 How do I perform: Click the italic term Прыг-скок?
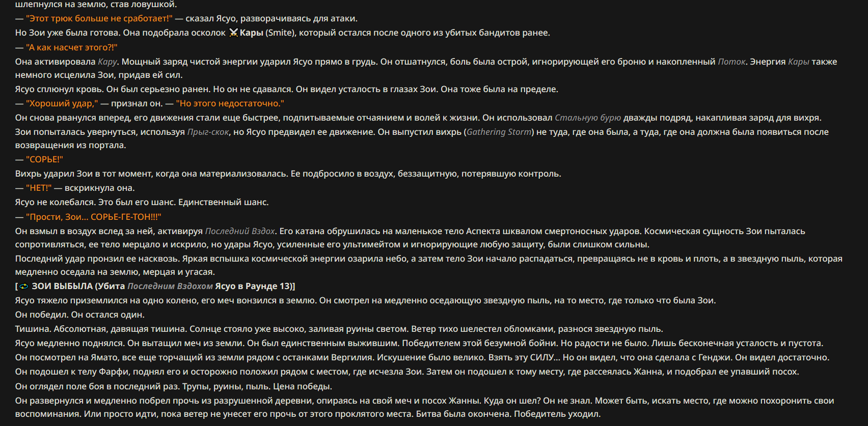[208, 132]
